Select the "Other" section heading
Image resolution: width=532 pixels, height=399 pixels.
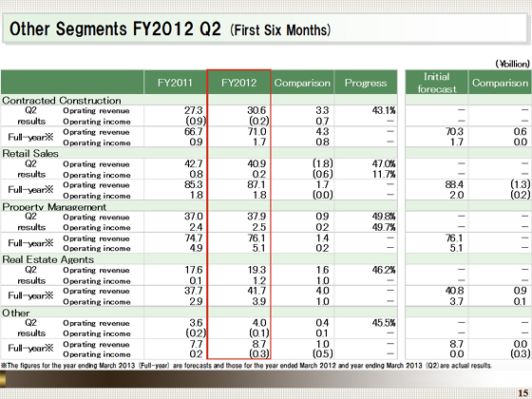click(x=15, y=313)
